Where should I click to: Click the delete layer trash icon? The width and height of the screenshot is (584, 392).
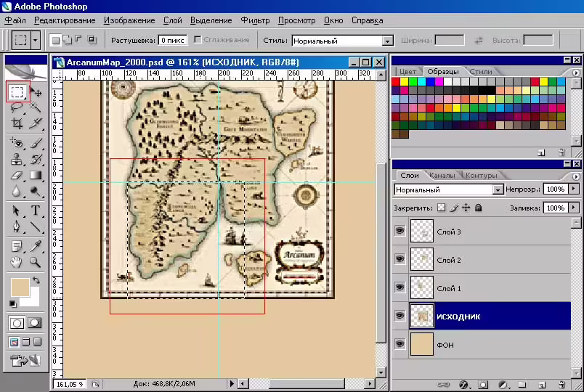coord(561,384)
